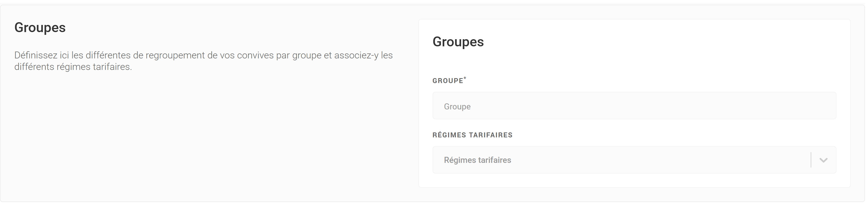
Task: Click empty area below the left description
Action: pos(202,135)
